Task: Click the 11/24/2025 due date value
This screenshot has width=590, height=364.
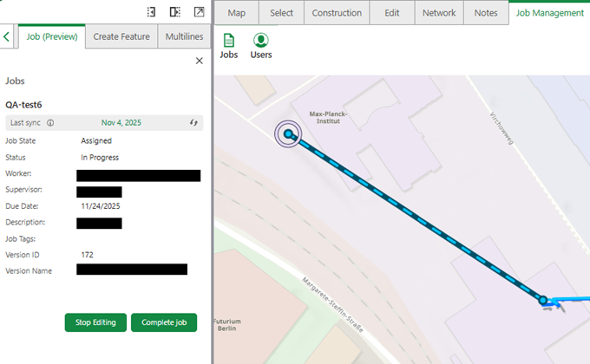Action: pos(101,206)
